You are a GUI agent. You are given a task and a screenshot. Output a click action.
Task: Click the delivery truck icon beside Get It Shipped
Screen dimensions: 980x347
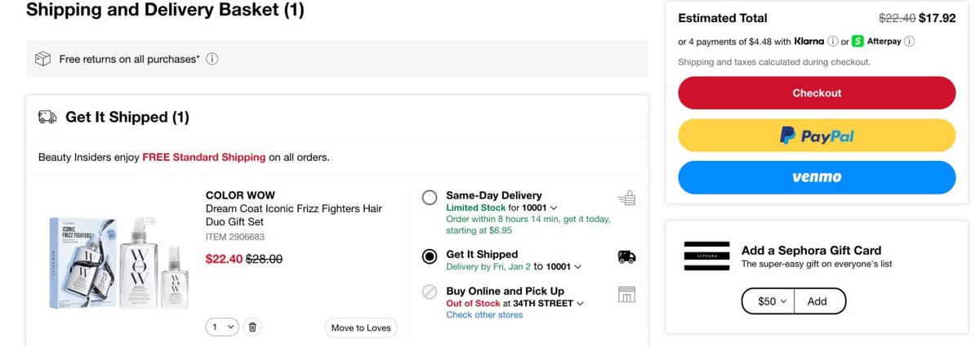click(626, 256)
